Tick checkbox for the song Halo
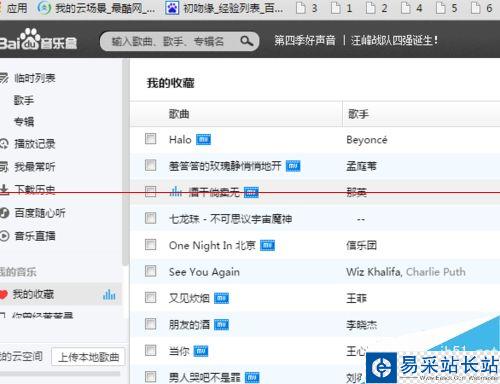 [x=150, y=139]
